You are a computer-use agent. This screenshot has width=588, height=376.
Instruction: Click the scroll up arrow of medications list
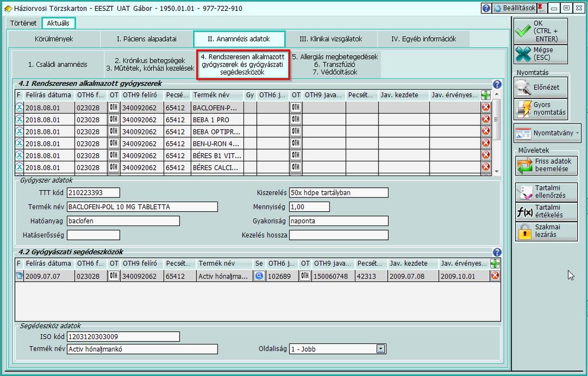coord(497,94)
